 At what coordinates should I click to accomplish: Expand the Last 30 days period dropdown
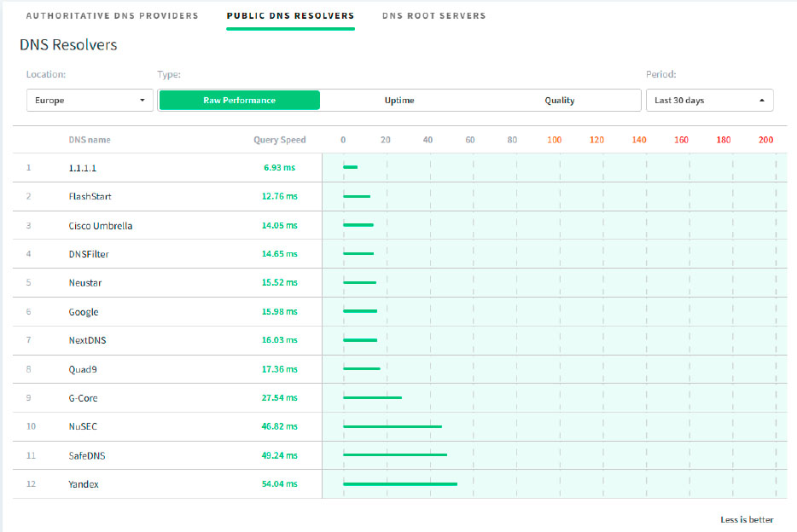(x=710, y=100)
